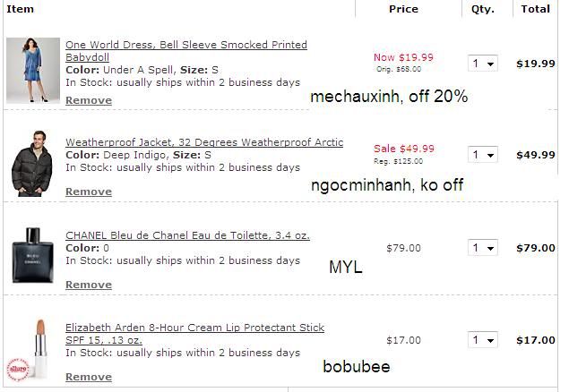
Task: Click the Item column header
Action: click(x=20, y=9)
